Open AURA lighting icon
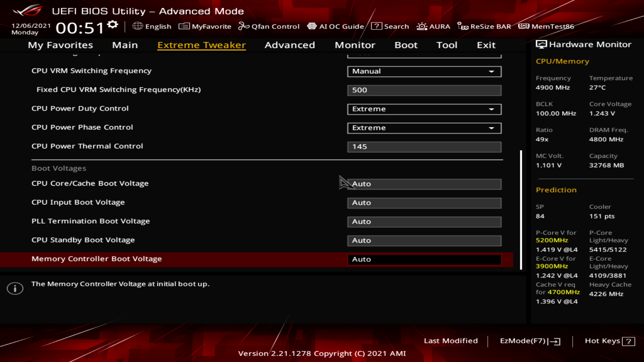Image resolution: width=644 pixels, height=362 pixels. click(422, 26)
